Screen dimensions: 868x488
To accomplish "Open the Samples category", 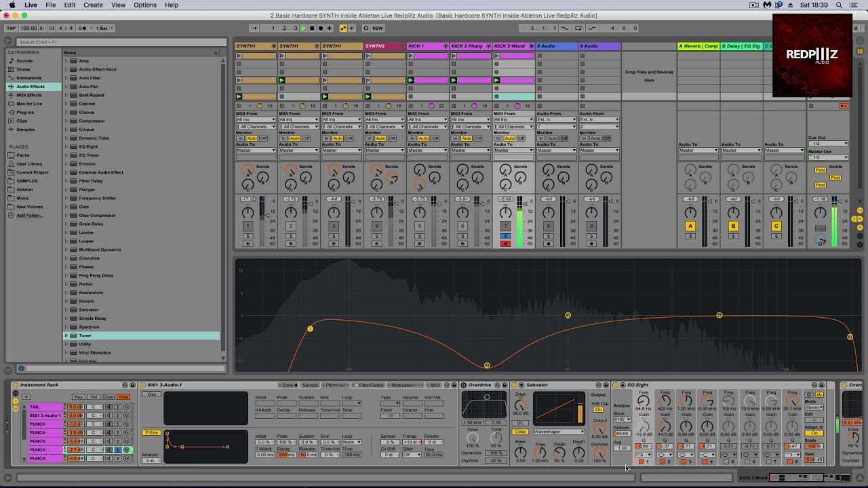I will (x=26, y=129).
